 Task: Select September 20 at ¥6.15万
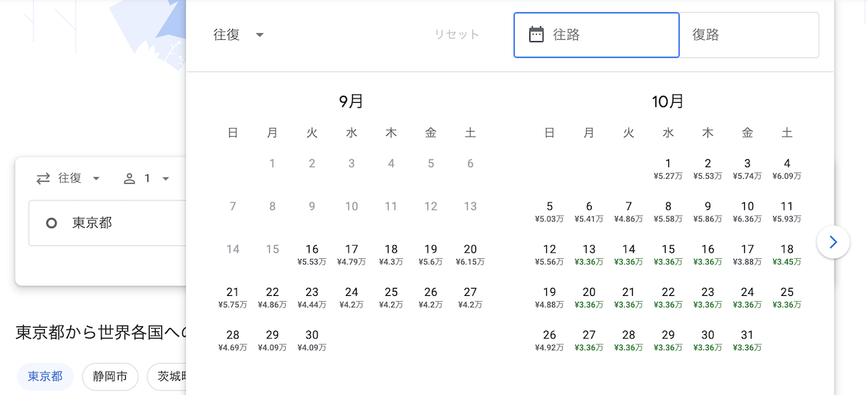click(470, 255)
